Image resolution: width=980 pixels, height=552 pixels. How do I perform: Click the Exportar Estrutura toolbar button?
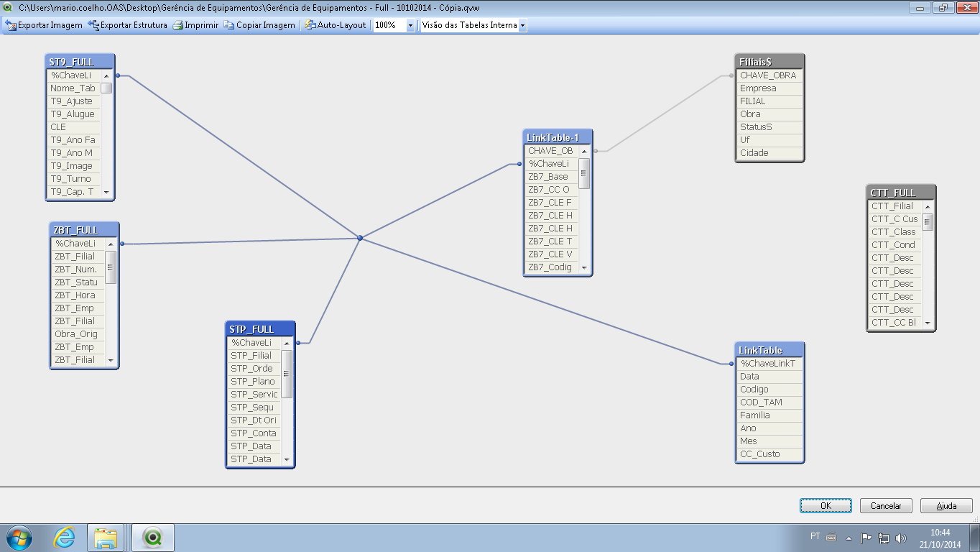[x=127, y=25]
